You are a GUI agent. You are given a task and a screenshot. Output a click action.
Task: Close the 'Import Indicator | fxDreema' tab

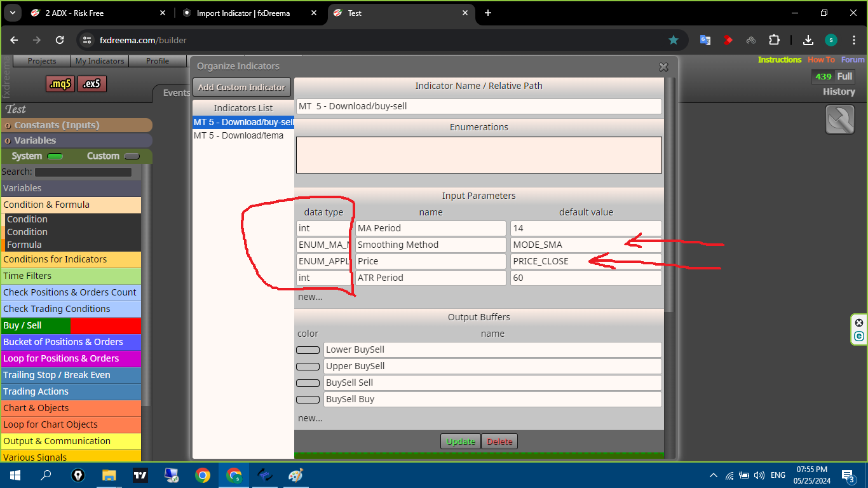click(314, 13)
